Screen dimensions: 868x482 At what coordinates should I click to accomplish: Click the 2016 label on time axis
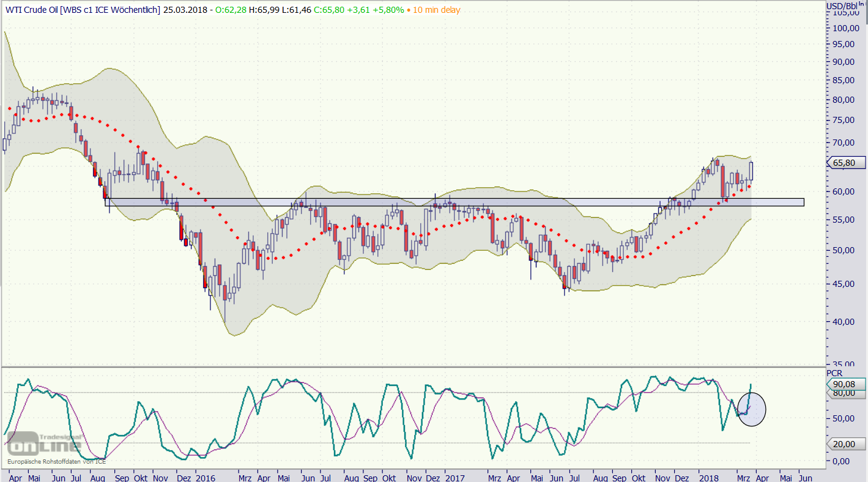(206, 476)
